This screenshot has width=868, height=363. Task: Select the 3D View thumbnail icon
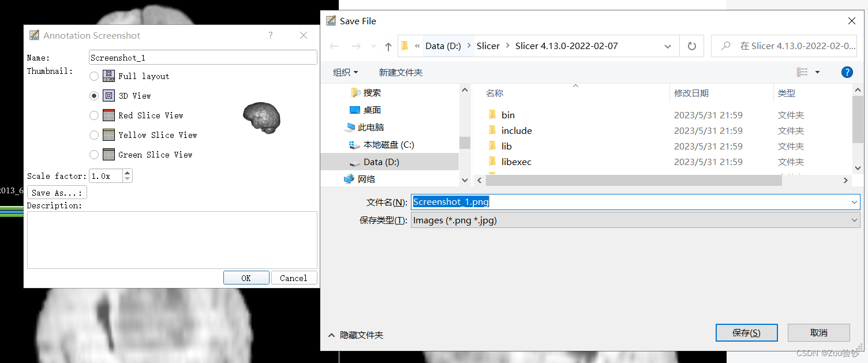coord(108,95)
